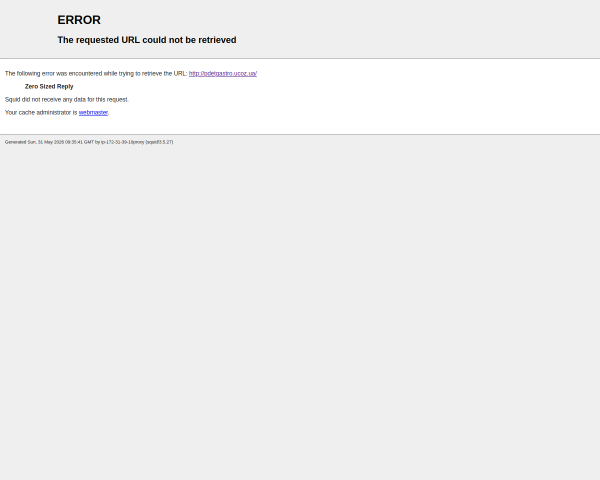Open the failed URL link after 'retrieve the URL:'
Screen dimensions: 600x480
pos(223,73)
